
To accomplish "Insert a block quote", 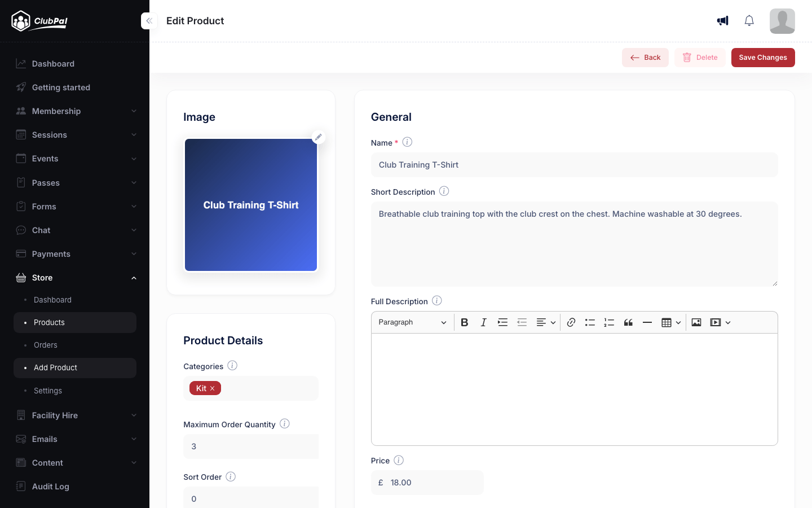I will 628,322.
